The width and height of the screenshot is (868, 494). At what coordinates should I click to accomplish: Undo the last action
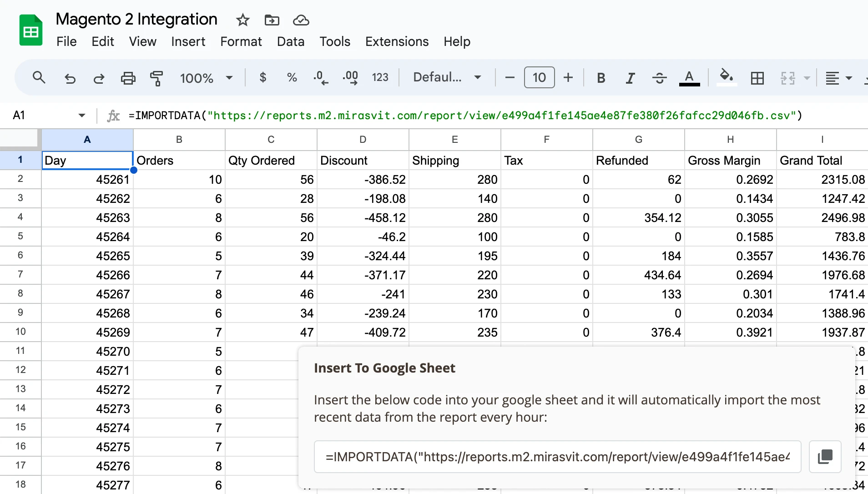(x=70, y=77)
